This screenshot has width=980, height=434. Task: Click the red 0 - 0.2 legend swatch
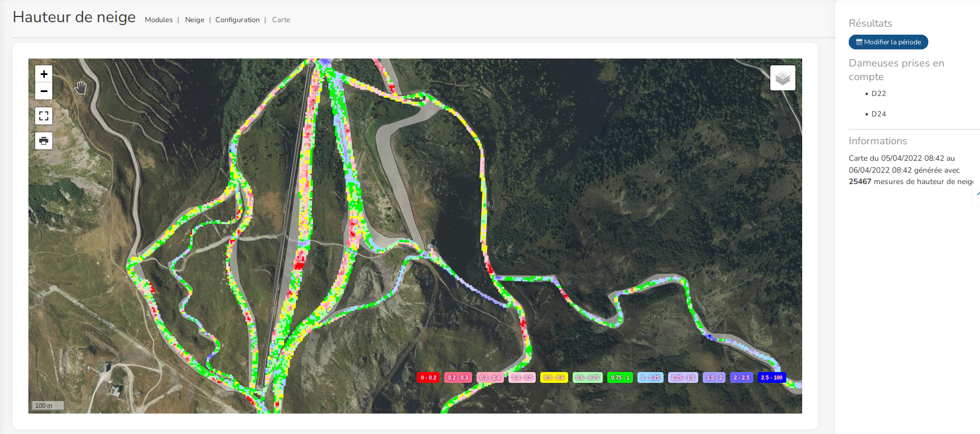[428, 378]
